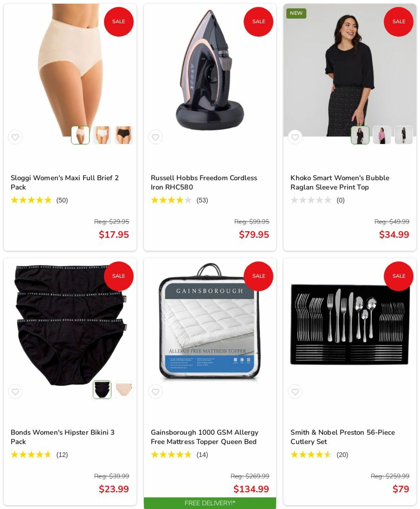This screenshot has width=420, height=509.
Task: Open Russell Hobbs Freedom Cordless Iron page
Action: [x=204, y=182]
